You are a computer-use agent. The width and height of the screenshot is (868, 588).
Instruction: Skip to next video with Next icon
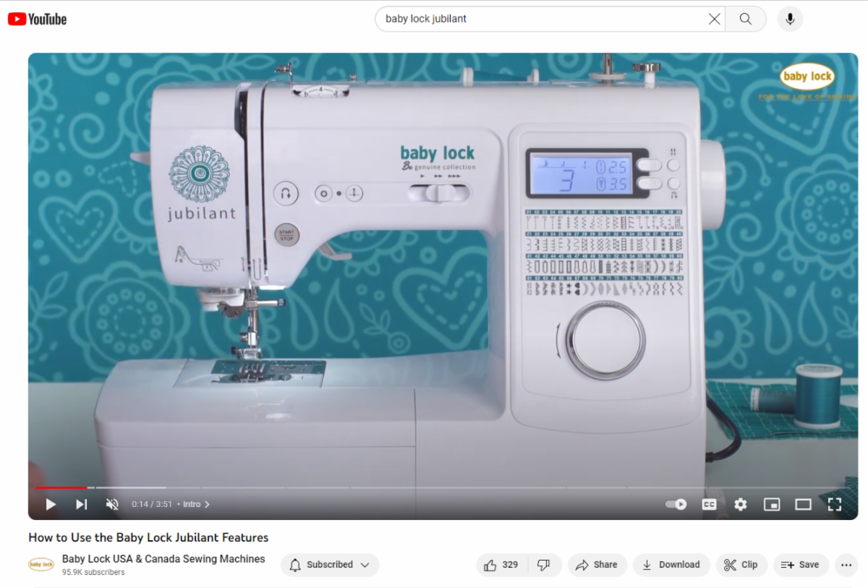pos(82,504)
